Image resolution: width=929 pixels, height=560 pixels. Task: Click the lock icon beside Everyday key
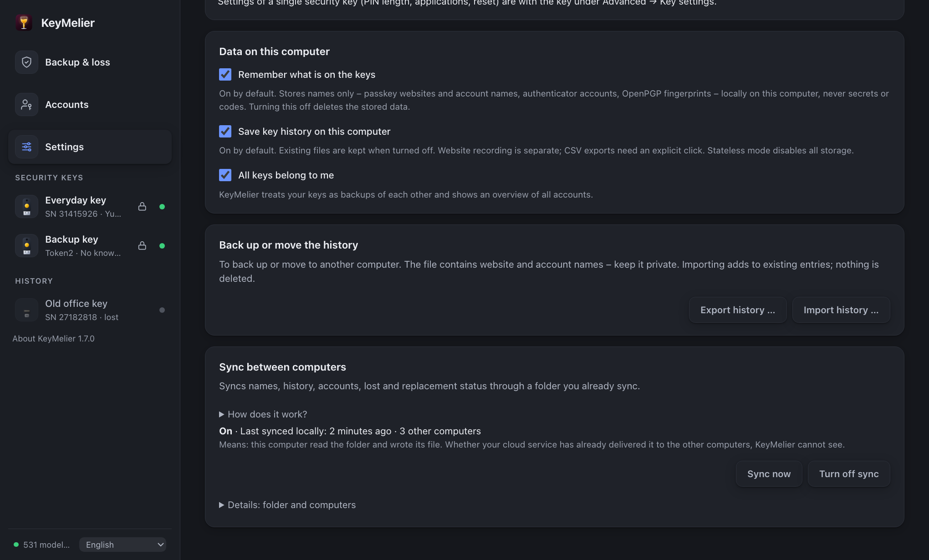pos(142,207)
